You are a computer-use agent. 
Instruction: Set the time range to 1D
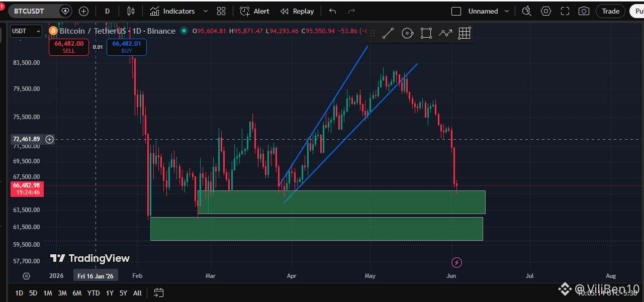tap(19, 293)
